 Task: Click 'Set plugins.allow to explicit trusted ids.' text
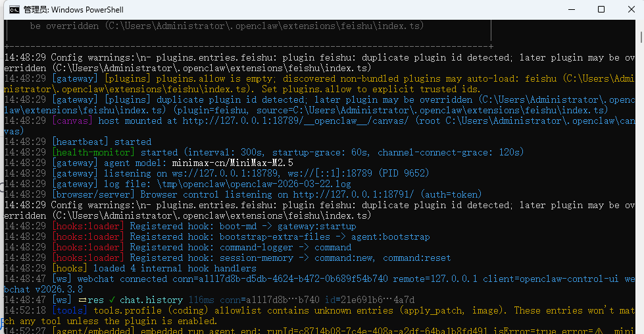coord(371,89)
